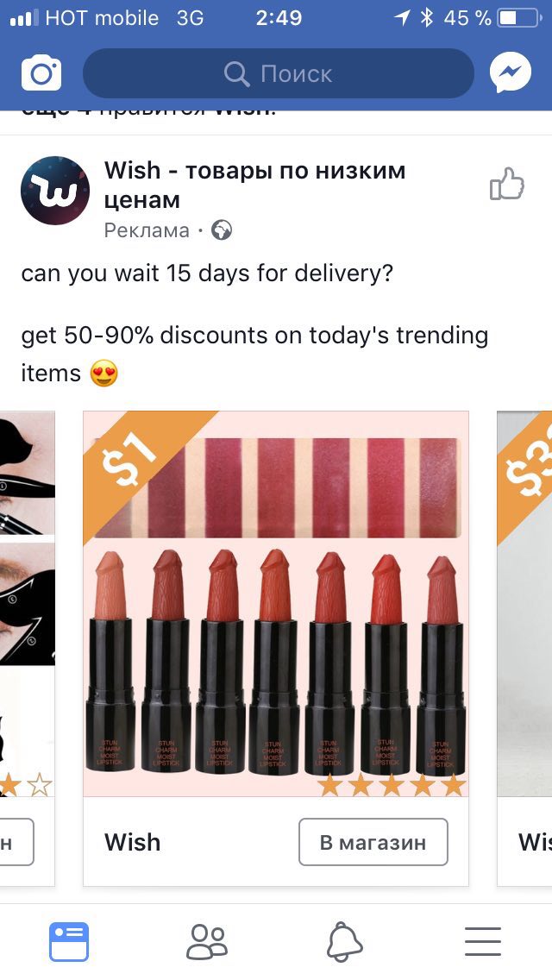Image resolution: width=552 pixels, height=980 pixels.
Task: Tap the Wish label under lipstick image
Action: point(133,842)
